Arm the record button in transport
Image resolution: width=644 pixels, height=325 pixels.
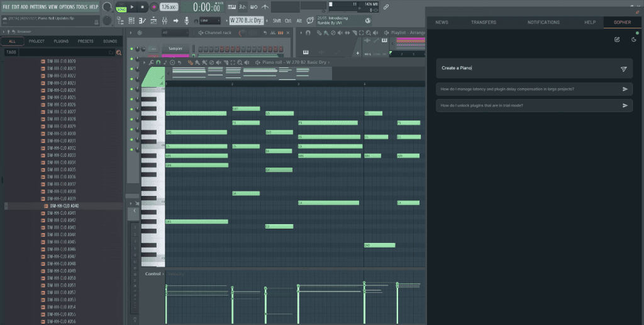153,7
